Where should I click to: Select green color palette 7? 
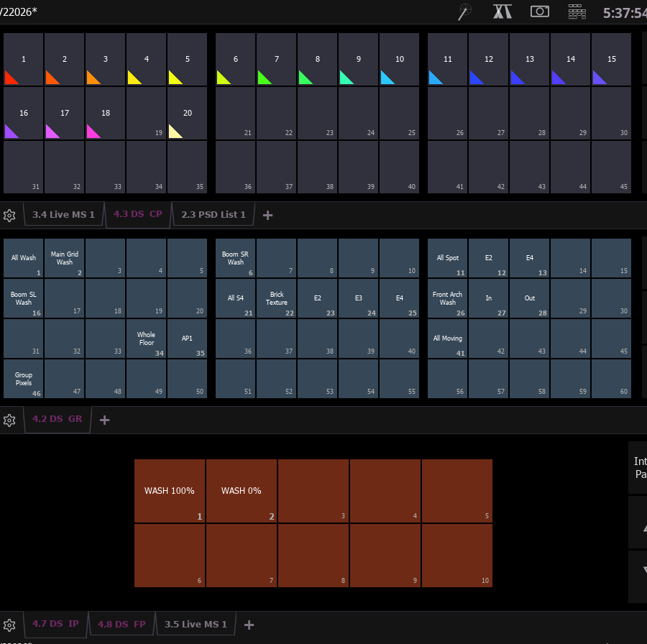coord(277,60)
